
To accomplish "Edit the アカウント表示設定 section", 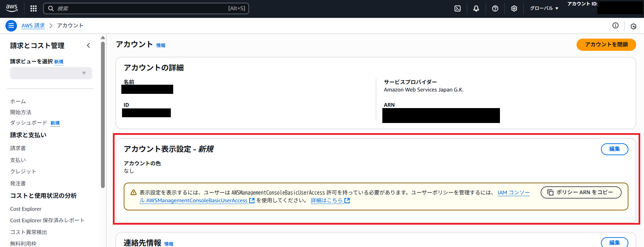I will click(615, 149).
